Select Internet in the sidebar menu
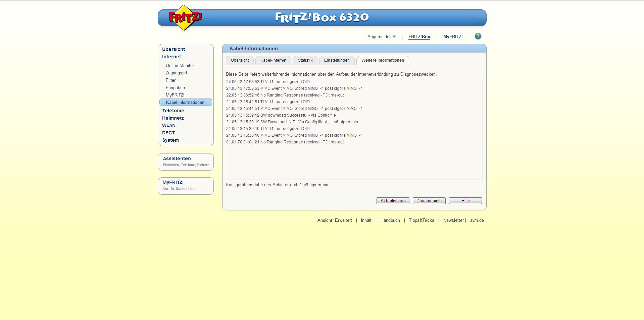The width and height of the screenshot is (644, 320). (x=171, y=57)
